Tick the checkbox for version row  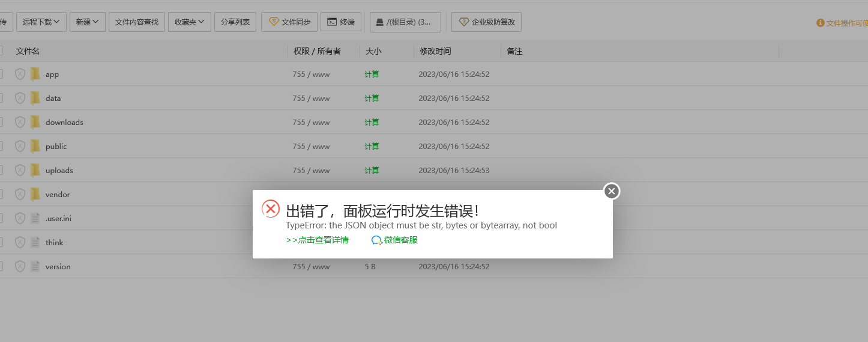coord(1,266)
